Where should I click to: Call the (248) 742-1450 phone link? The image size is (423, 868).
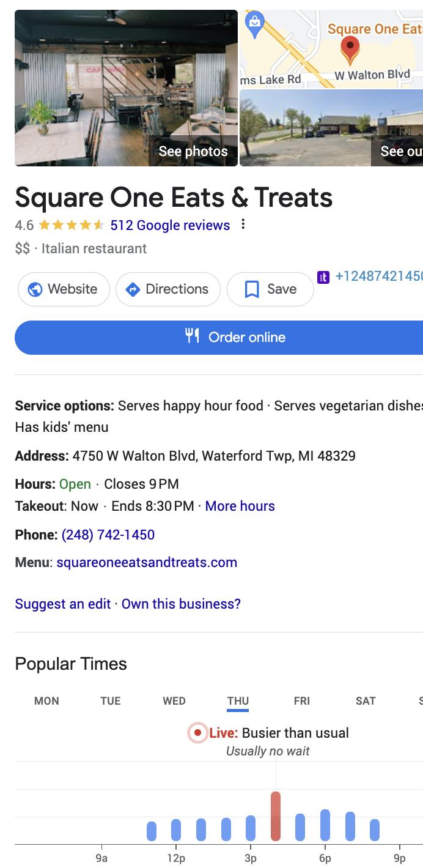tap(108, 535)
